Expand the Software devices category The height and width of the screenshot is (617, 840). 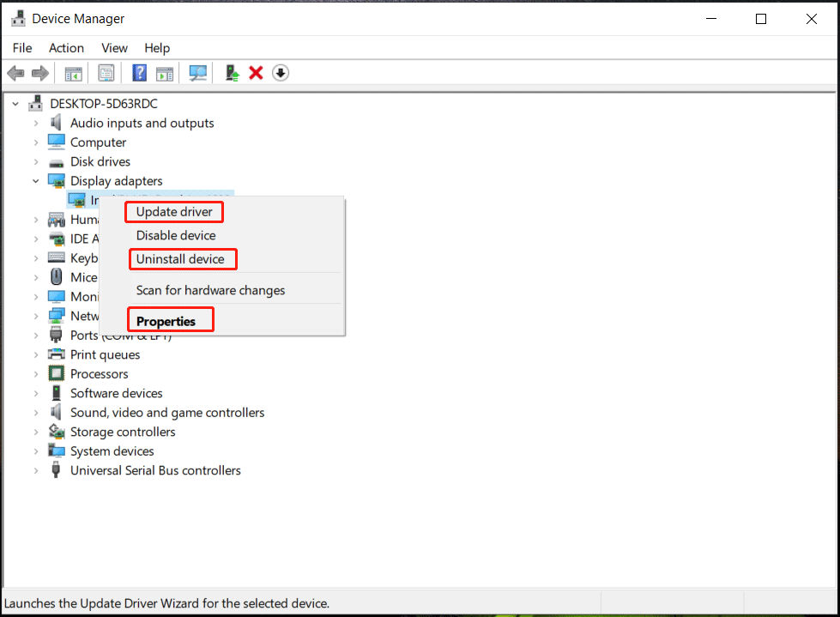36,393
